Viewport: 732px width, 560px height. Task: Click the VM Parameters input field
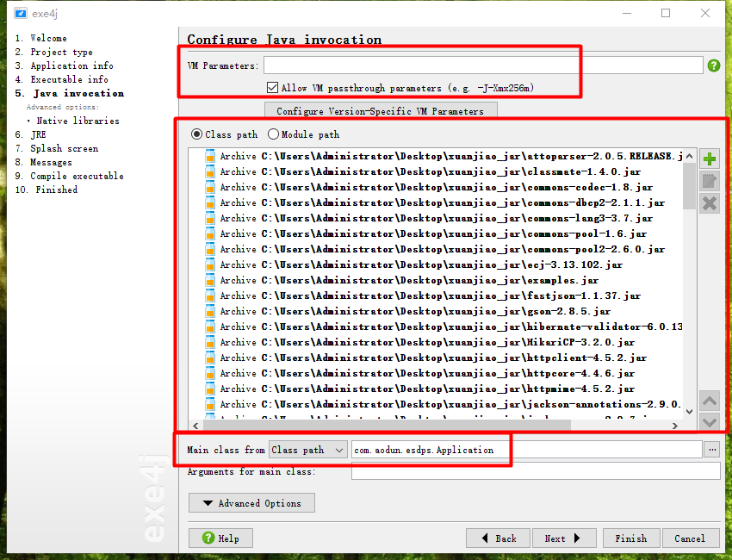click(x=483, y=65)
